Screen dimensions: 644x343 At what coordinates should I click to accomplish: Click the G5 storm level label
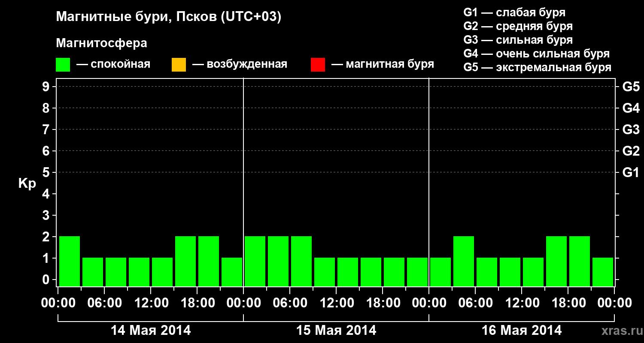pyautogui.click(x=631, y=87)
